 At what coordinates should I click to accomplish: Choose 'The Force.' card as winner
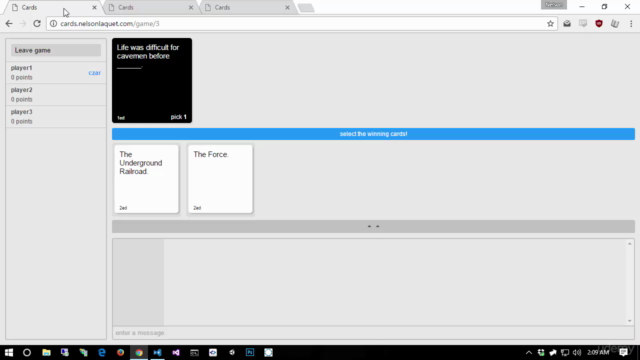220,179
